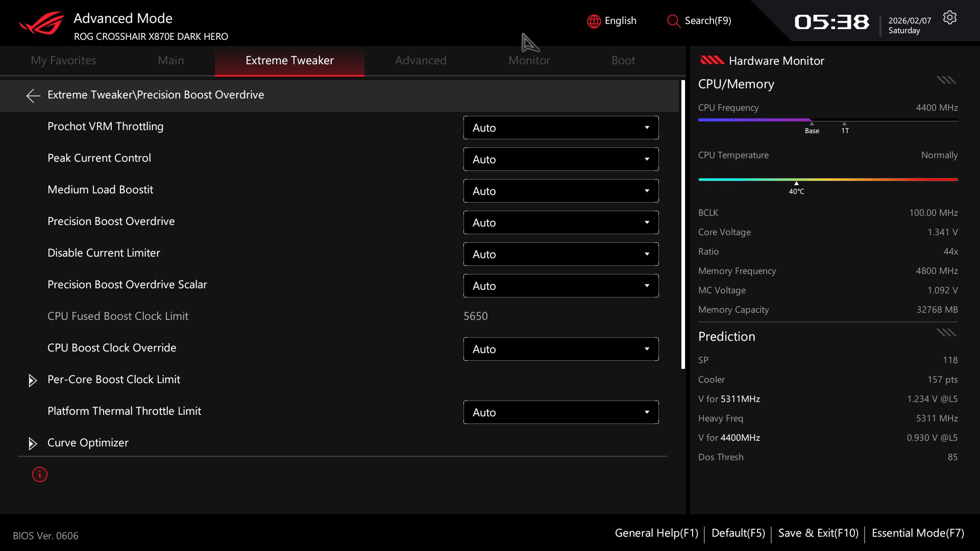Image resolution: width=980 pixels, height=551 pixels.
Task: Open the Platform Thermal Throttle Limit dropdown
Action: [560, 412]
